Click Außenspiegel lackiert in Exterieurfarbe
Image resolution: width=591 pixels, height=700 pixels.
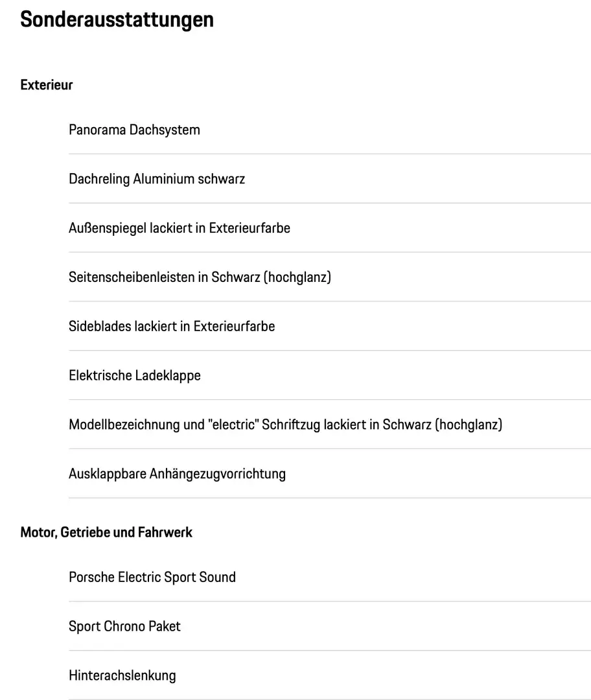(180, 228)
